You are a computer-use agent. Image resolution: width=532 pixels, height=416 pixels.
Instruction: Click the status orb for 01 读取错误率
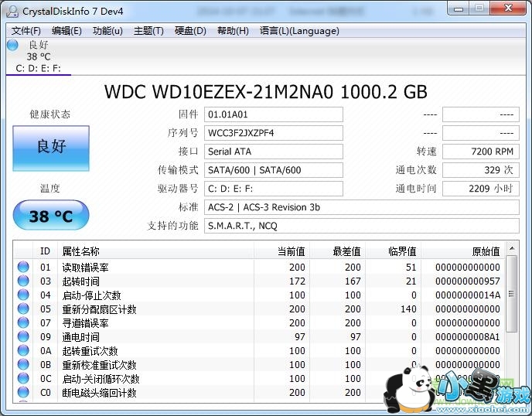pyautogui.click(x=23, y=267)
